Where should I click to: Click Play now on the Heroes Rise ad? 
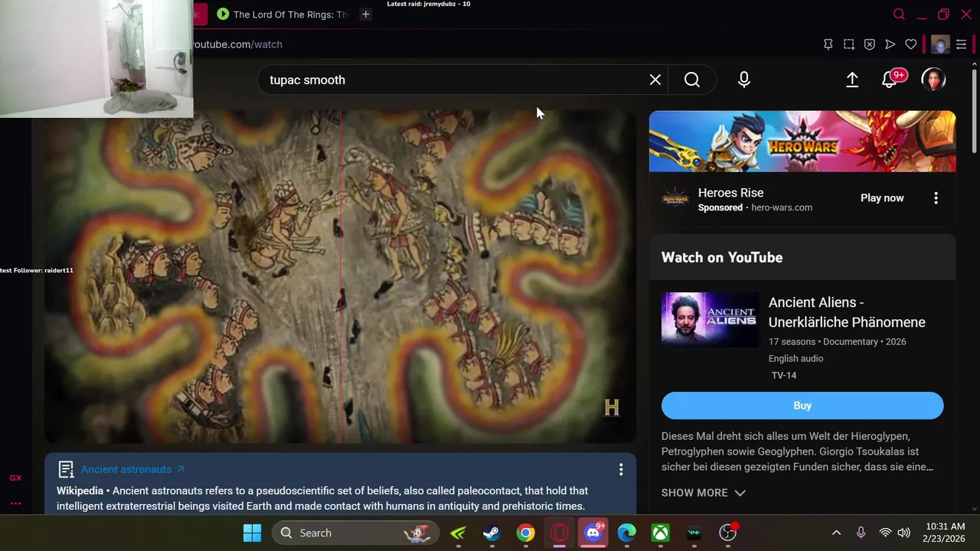tap(882, 198)
